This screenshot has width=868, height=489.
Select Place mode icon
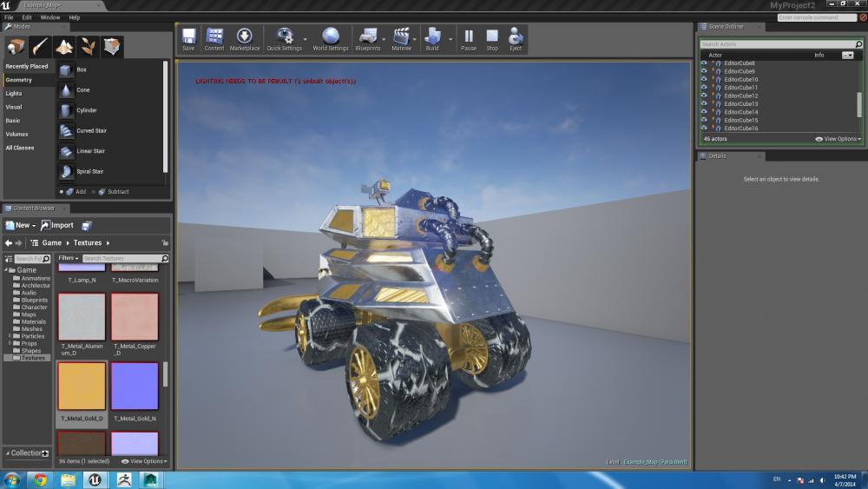[x=16, y=47]
